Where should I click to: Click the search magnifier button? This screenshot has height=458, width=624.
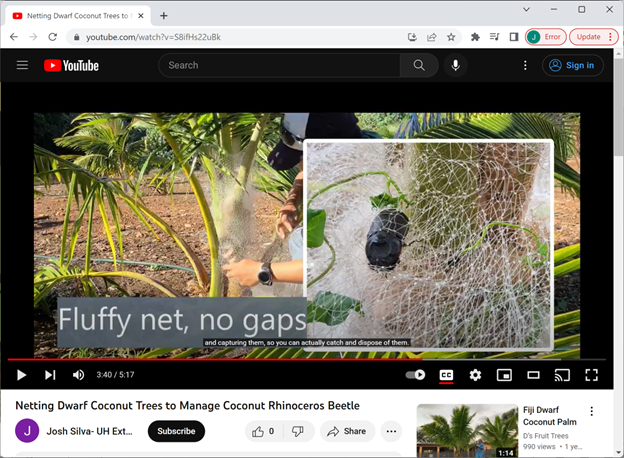coord(419,65)
